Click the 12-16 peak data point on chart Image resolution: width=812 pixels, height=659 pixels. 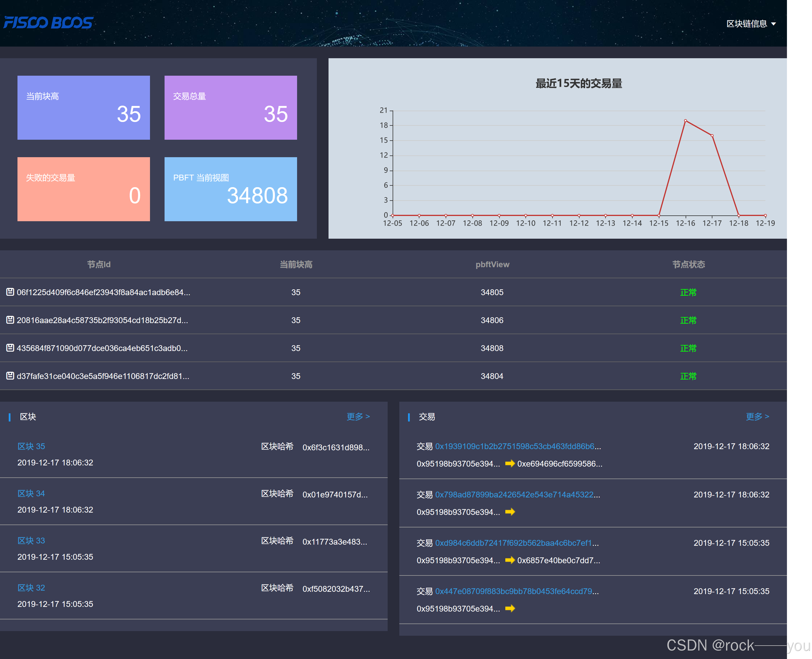[x=685, y=121]
